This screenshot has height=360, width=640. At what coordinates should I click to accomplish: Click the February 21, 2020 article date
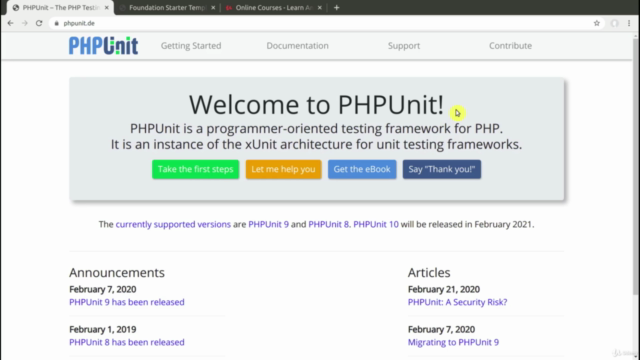click(444, 289)
